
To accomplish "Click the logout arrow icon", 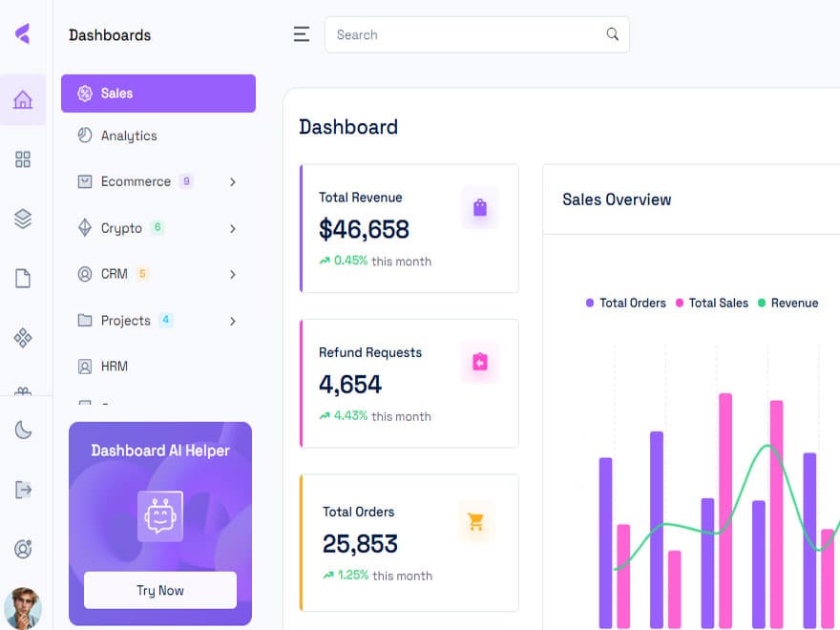I will [x=23, y=490].
